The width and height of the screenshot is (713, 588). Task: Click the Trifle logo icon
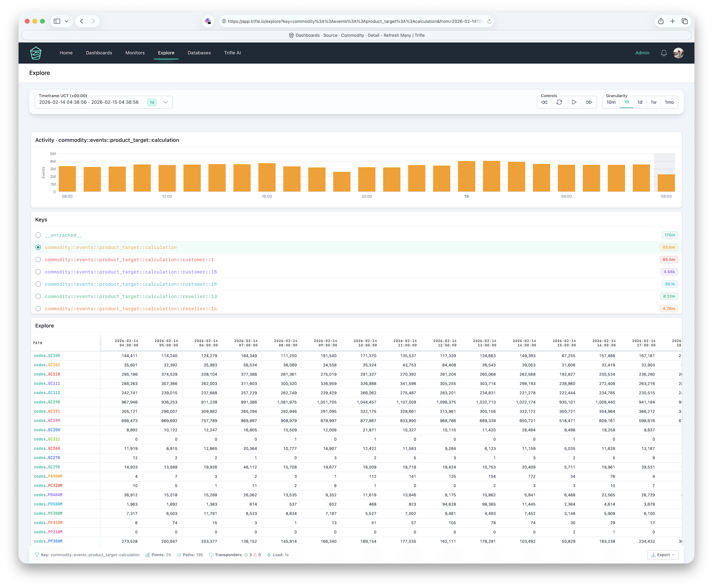coord(35,53)
